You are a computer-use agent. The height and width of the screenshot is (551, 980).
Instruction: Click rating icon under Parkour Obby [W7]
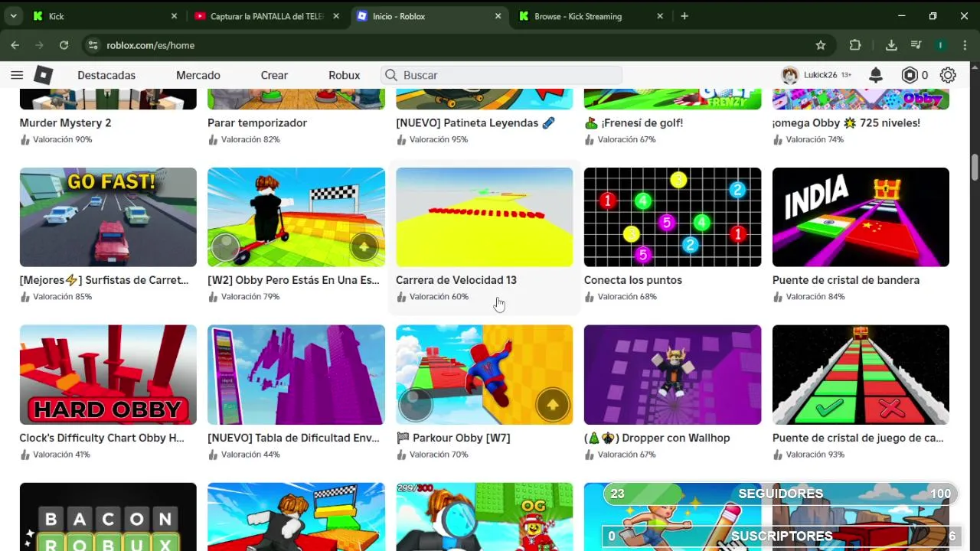(x=402, y=455)
